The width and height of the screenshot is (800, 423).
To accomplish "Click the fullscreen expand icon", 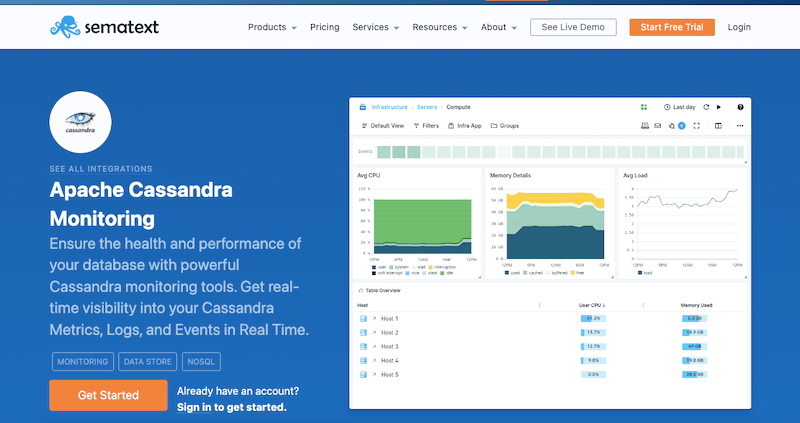I will (696, 126).
